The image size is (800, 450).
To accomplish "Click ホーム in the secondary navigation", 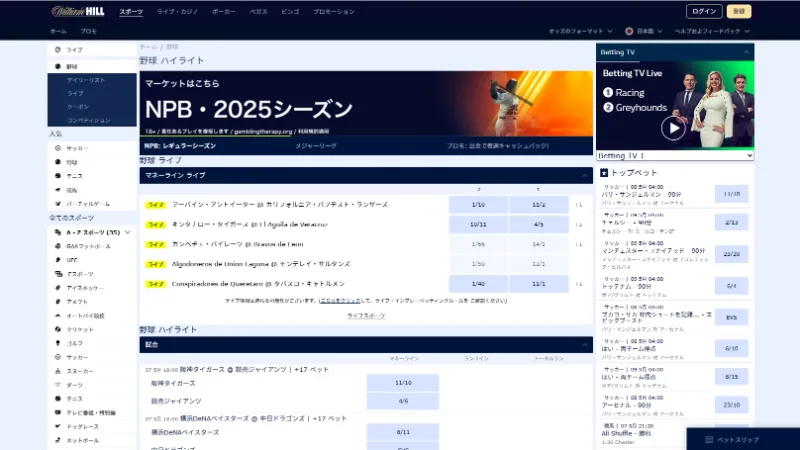I will click(x=58, y=31).
